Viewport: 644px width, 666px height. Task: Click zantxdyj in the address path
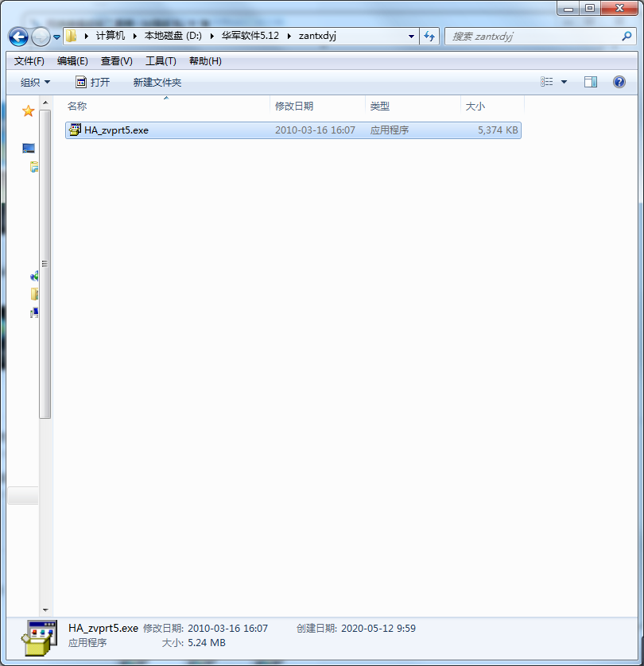click(x=317, y=36)
